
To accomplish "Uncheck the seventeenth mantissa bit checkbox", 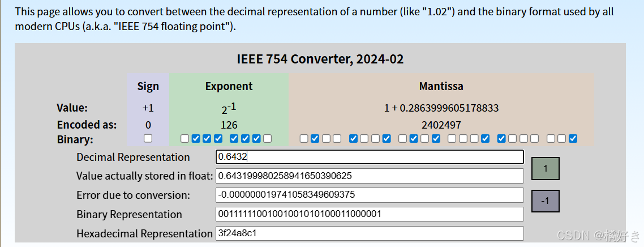I will pyautogui.click(x=501, y=138).
